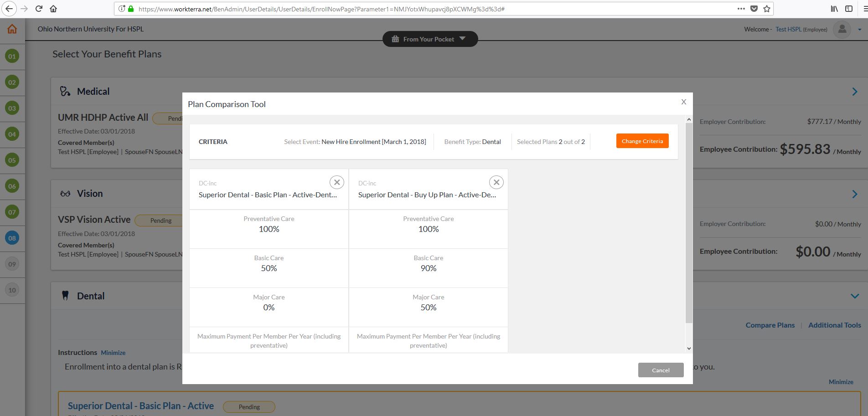
Task: Open the browser library icon
Action: click(x=834, y=9)
